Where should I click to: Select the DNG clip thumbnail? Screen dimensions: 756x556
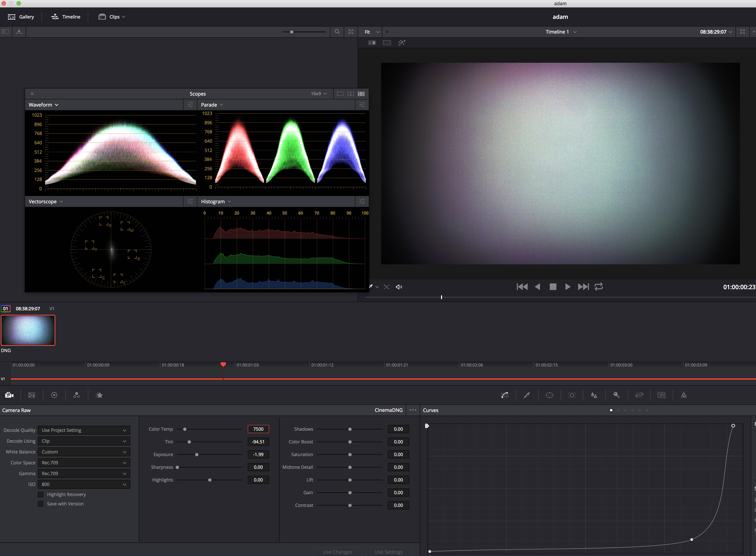pos(28,330)
